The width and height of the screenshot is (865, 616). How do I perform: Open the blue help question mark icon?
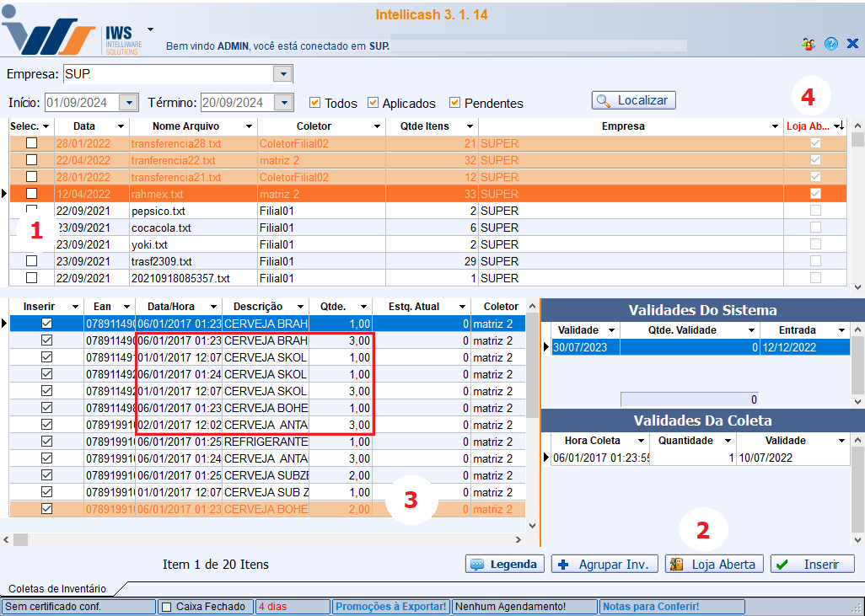pos(831,44)
